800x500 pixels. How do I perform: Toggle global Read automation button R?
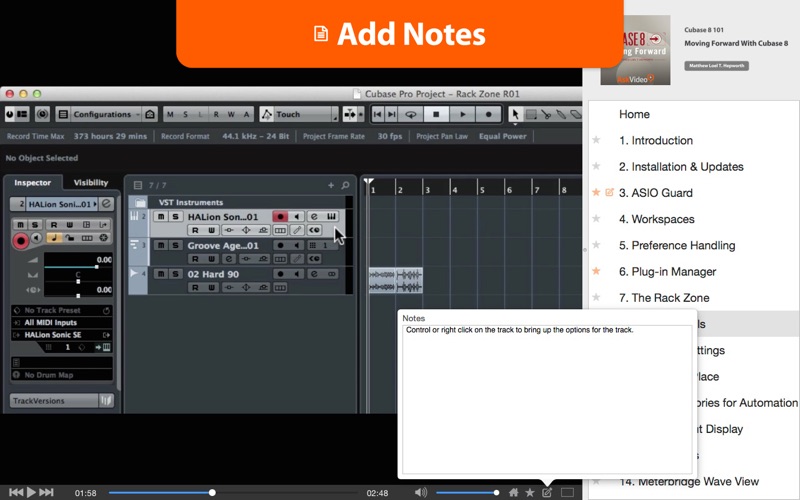pos(216,114)
